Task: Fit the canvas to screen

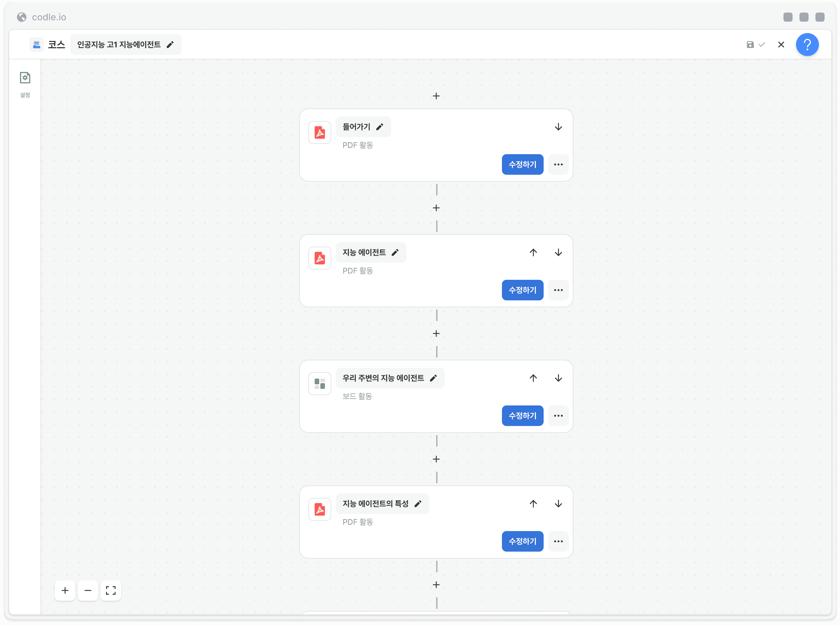Action: point(111,590)
